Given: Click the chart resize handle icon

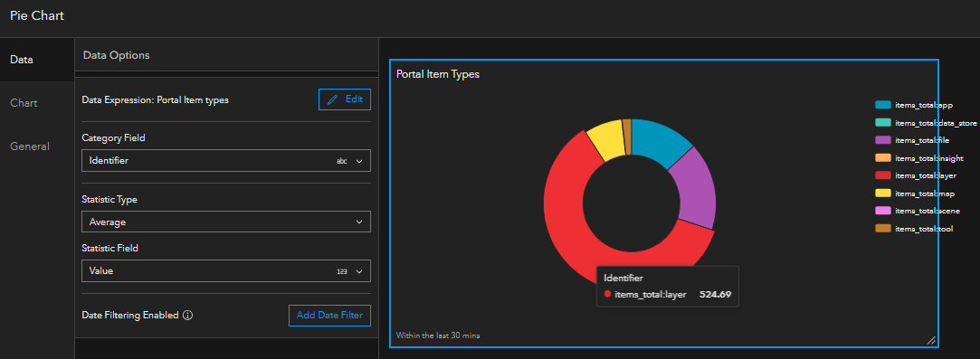Looking at the screenshot, I should coord(931,340).
